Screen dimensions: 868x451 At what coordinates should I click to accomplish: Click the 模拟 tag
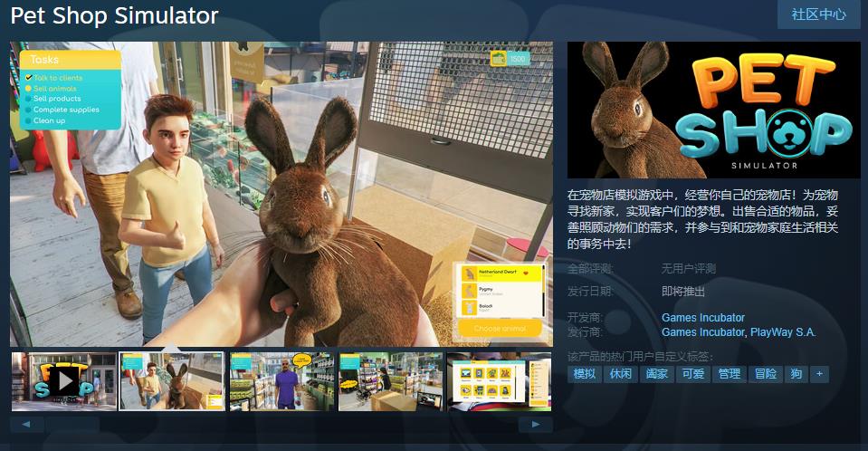point(585,374)
